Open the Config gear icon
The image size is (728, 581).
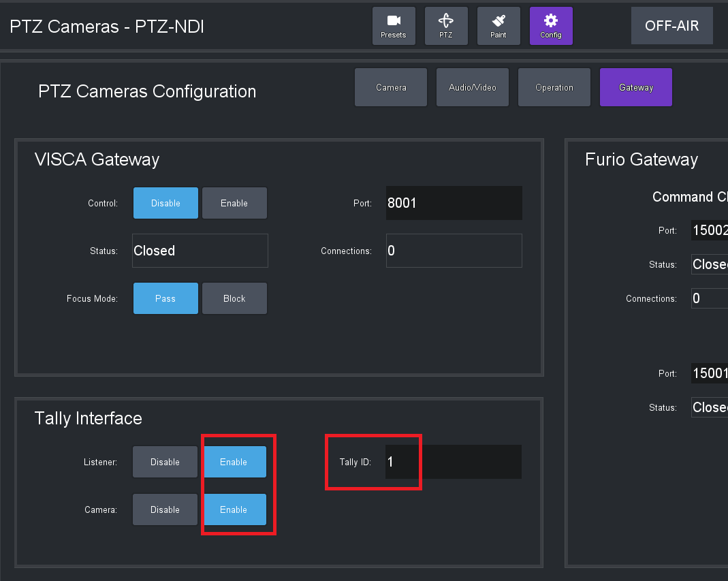click(x=551, y=26)
